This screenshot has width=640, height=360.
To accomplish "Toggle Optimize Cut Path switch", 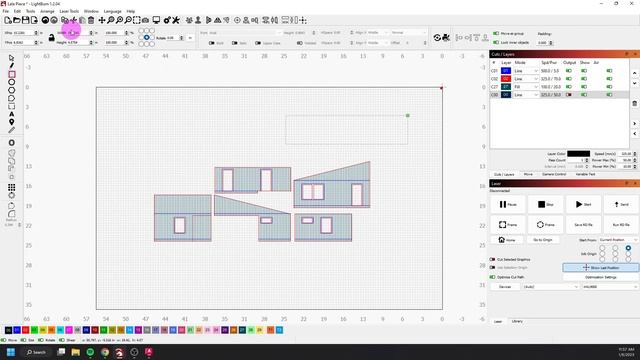I will click(492, 277).
